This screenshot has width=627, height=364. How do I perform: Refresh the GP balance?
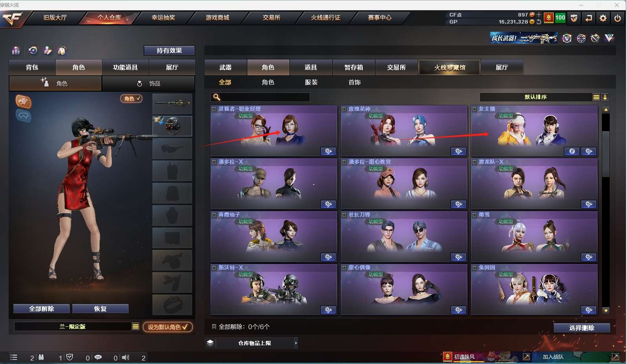pyautogui.click(x=539, y=22)
